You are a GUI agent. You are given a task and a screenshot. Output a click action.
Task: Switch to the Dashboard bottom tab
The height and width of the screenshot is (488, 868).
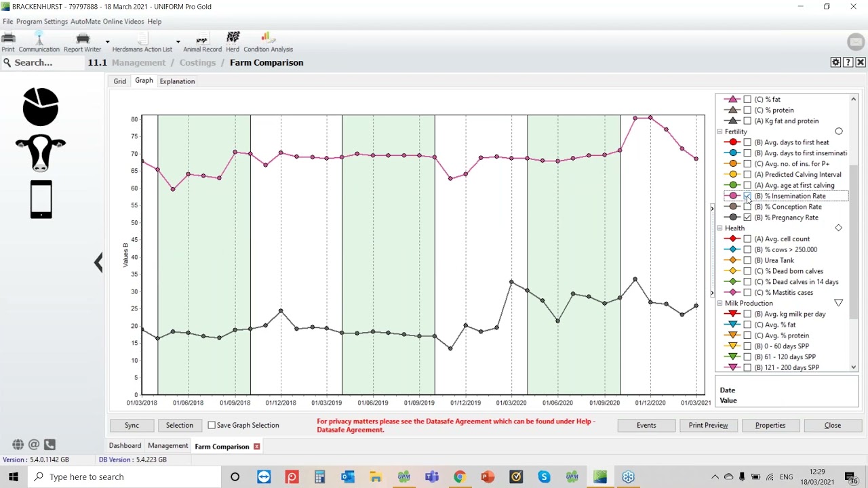(125, 446)
